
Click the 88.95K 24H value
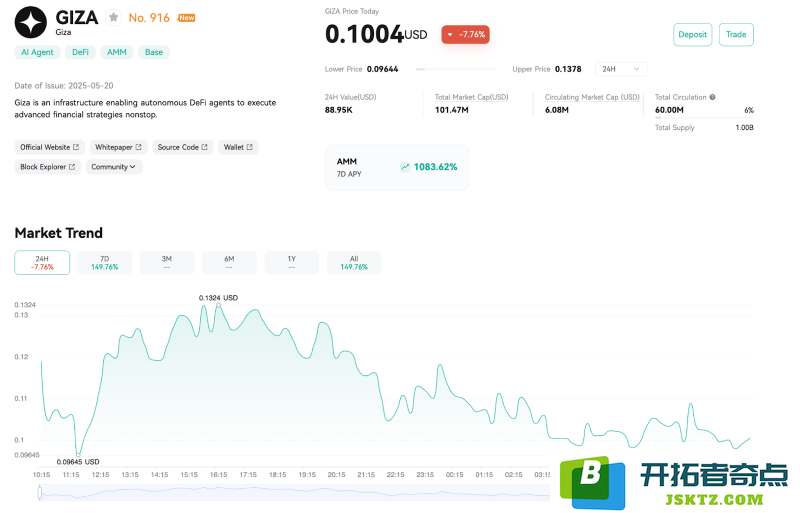[x=339, y=110]
